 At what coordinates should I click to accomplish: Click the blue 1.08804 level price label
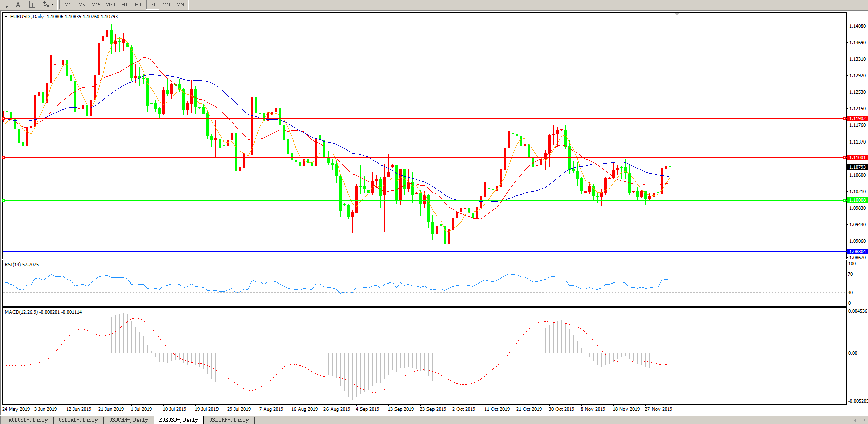pyautogui.click(x=857, y=252)
